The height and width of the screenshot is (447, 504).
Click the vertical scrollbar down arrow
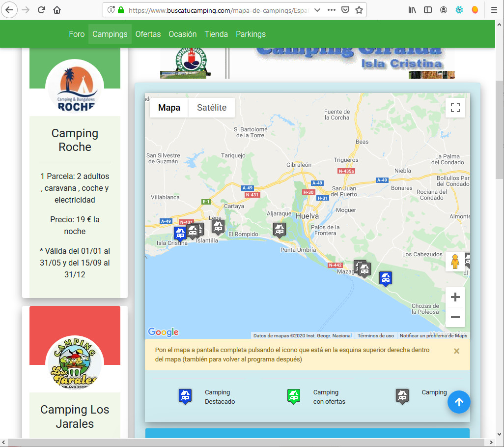coord(499,434)
